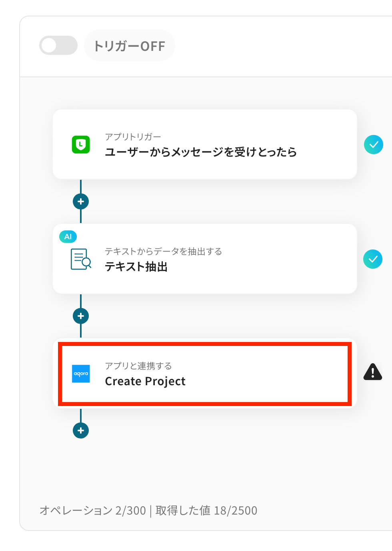Click the アプリと連携する subtitle
392x551 pixels.
coord(138,366)
